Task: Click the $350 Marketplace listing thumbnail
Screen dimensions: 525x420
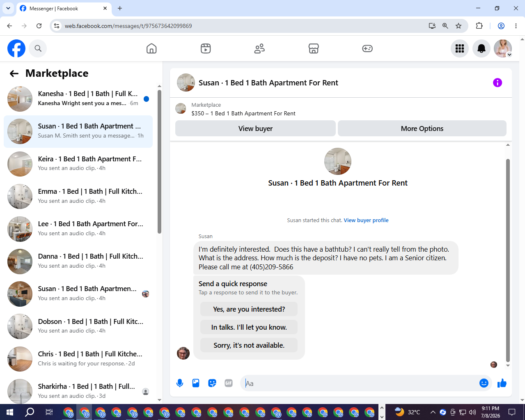Action: pyautogui.click(x=181, y=109)
